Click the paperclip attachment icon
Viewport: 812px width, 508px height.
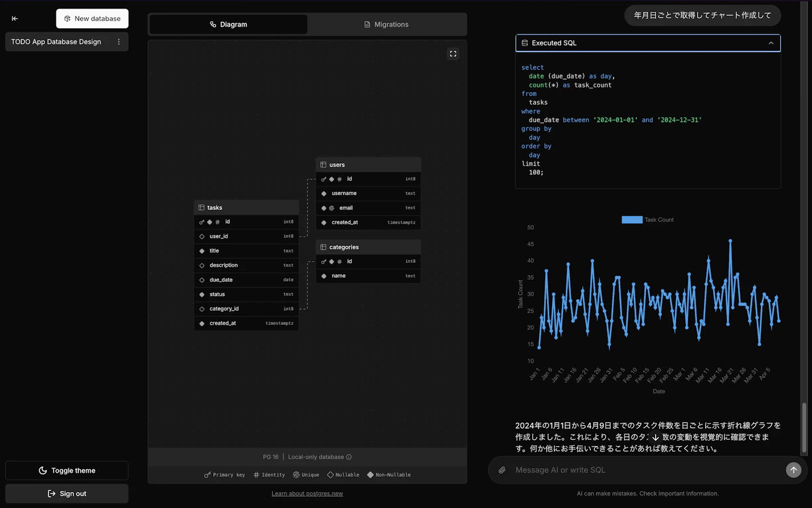[502, 470]
